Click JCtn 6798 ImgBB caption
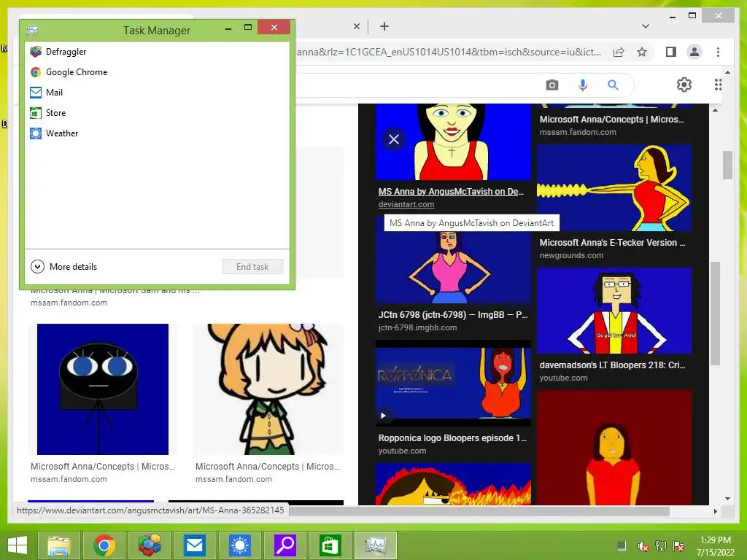Screen dimensions: 747x560 452,315
